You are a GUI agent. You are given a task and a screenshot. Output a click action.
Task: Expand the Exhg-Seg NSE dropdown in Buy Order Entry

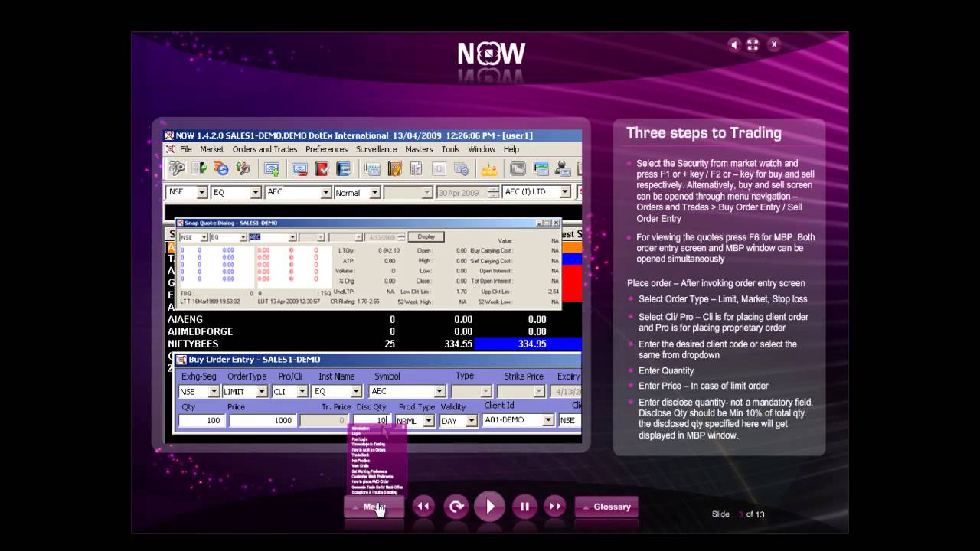pos(214,391)
